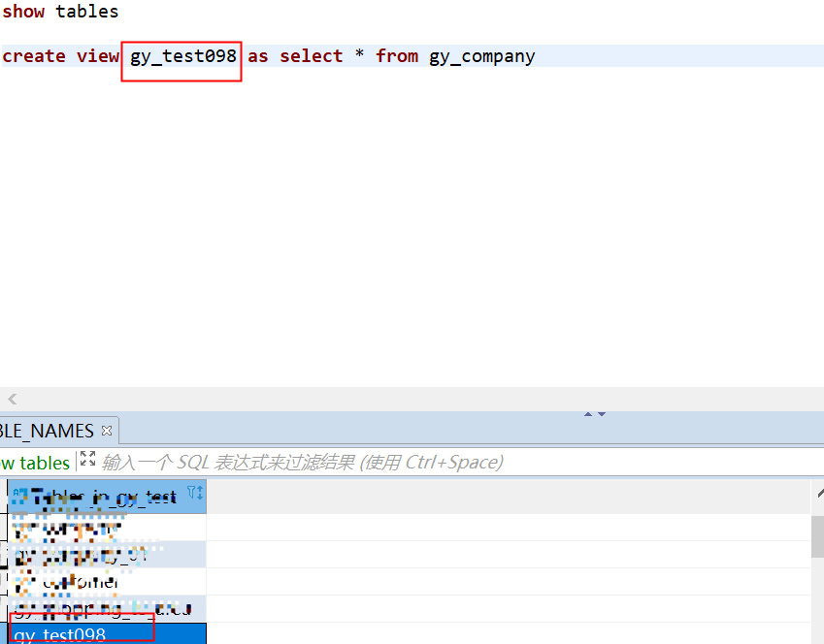Click gy_company in the SQL editor
The image size is (824, 644).
pyautogui.click(x=481, y=56)
